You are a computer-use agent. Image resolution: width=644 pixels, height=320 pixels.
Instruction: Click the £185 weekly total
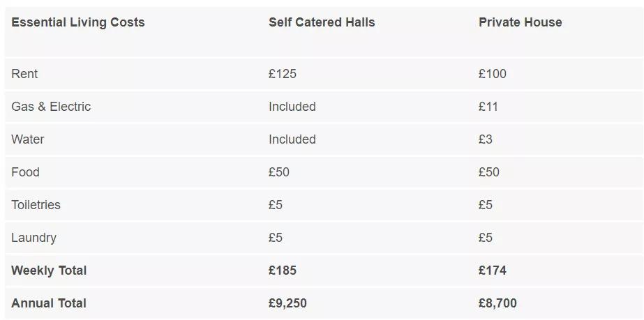(283, 271)
